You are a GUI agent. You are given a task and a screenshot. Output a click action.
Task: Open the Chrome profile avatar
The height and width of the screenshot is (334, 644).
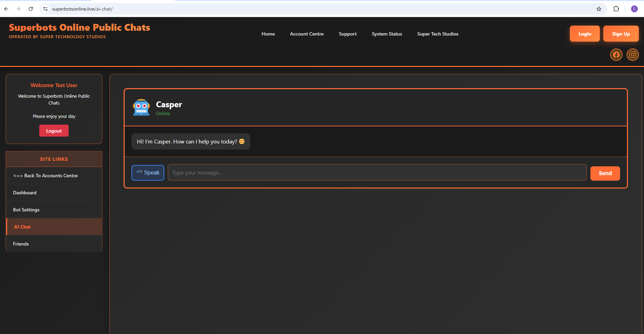[x=634, y=9]
